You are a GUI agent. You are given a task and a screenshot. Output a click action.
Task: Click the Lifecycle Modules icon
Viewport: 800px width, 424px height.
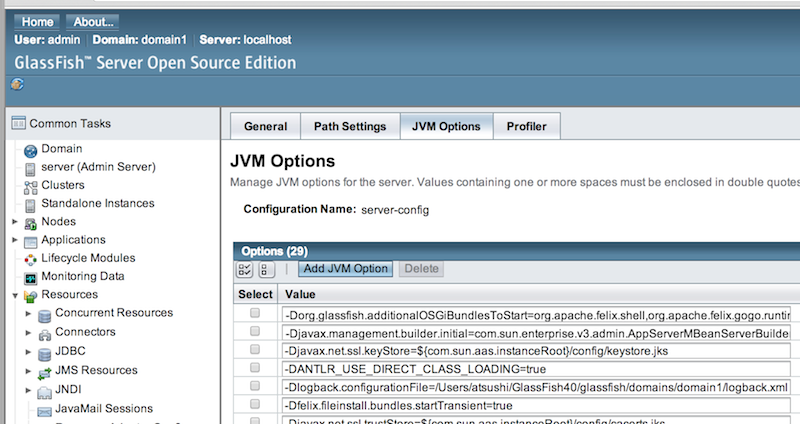coord(30,259)
